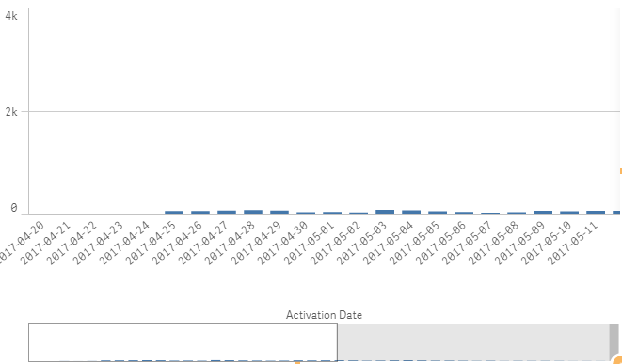Select the bar for 2017-04-30
This screenshot has height=364, width=622.
[306, 214]
